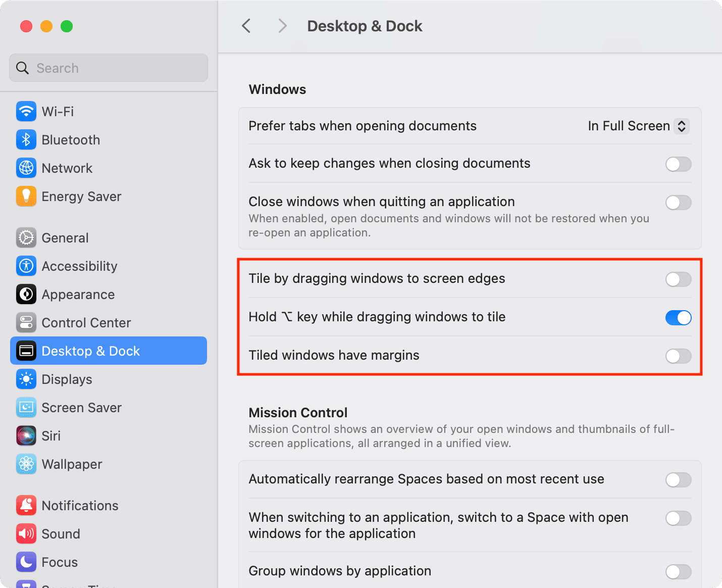The height and width of the screenshot is (588, 722).
Task: Open Wallpaper settings pane
Action: click(x=72, y=464)
